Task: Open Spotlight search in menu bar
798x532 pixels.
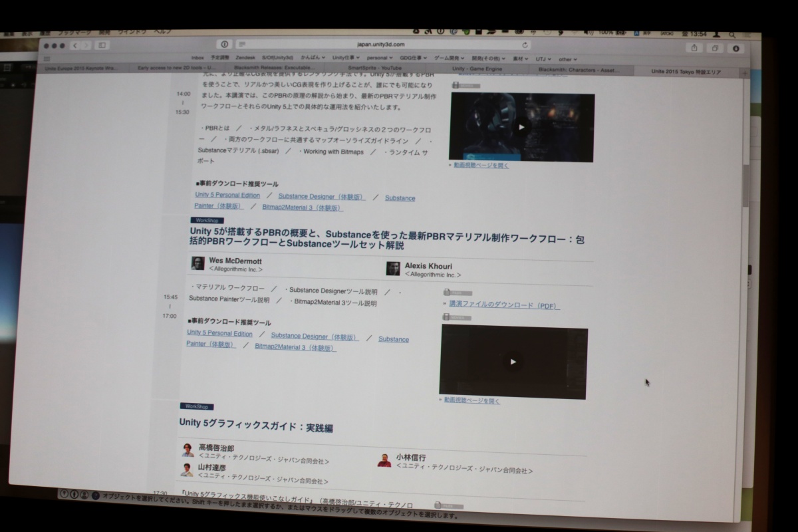Action: pos(731,33)
